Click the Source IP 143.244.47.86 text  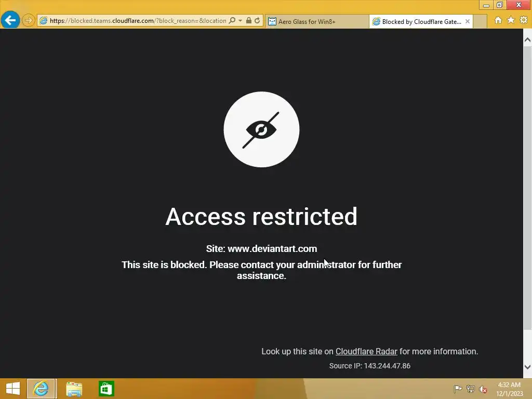(369, 366)
